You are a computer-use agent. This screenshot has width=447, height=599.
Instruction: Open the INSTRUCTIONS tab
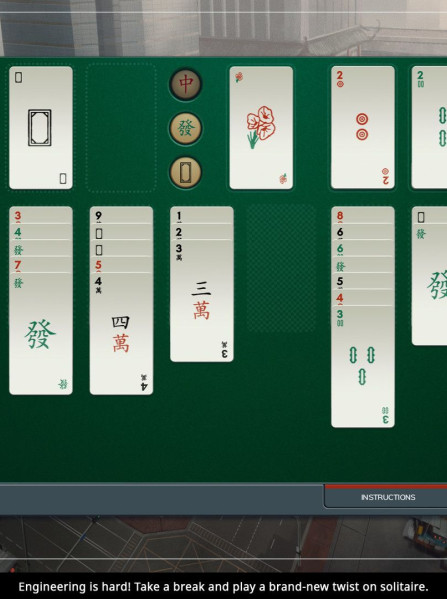pos(387,497)
